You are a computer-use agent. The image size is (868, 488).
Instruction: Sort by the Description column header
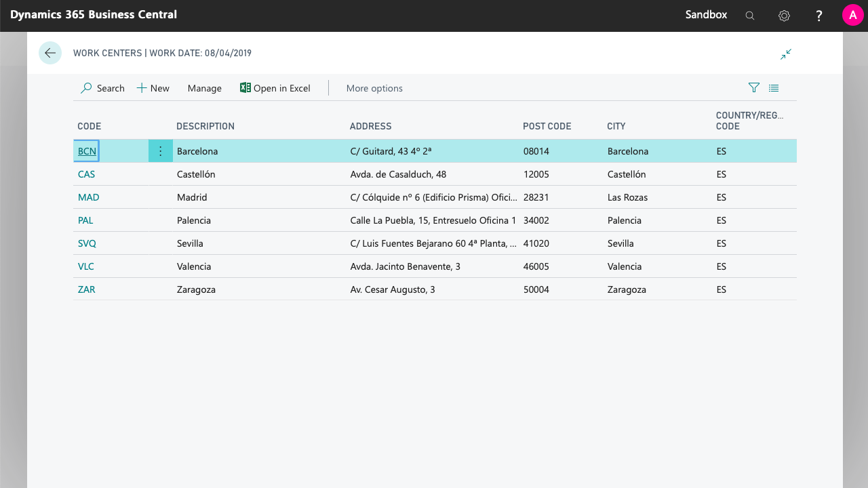click(205, 126)
